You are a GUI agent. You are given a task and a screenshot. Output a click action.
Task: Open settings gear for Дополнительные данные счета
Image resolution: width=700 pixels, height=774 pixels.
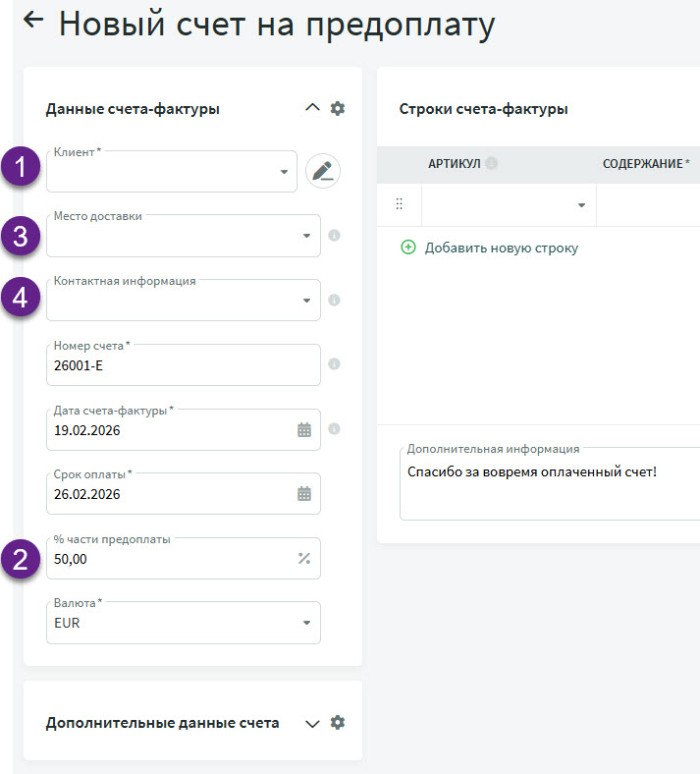pyautogui.click(x=338, y=722)
